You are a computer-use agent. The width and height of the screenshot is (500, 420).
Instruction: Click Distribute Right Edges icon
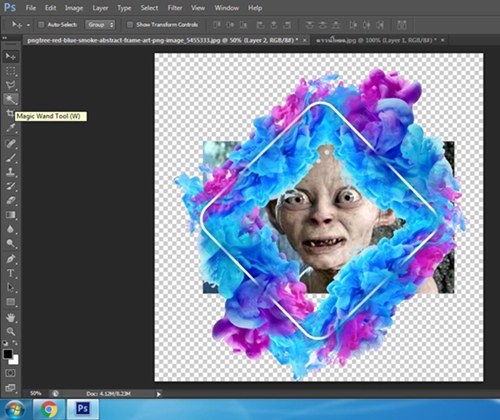(x=380, y=25)
